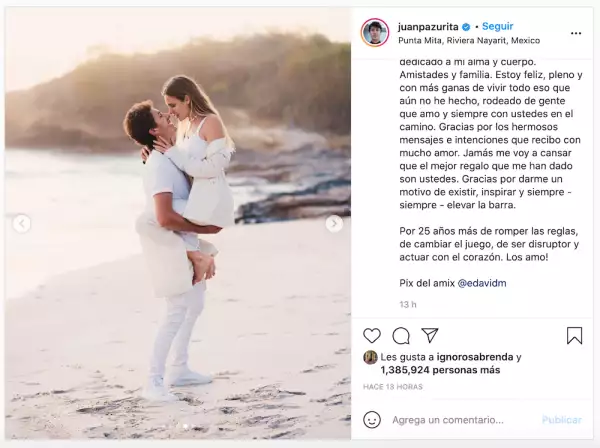Like the post with the heart icon
Image resolution: width=600 pixels, height=448 pixels.
tap(372, 336)
